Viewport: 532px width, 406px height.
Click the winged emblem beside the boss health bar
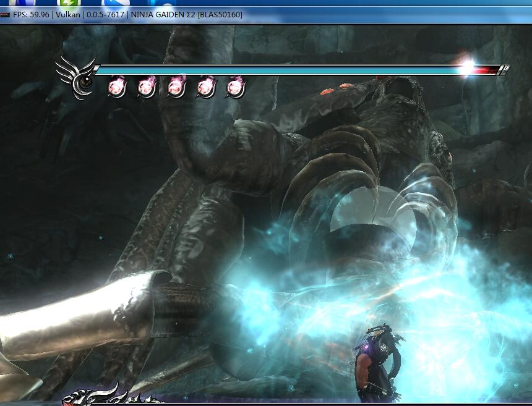click(x=77, y=78)
